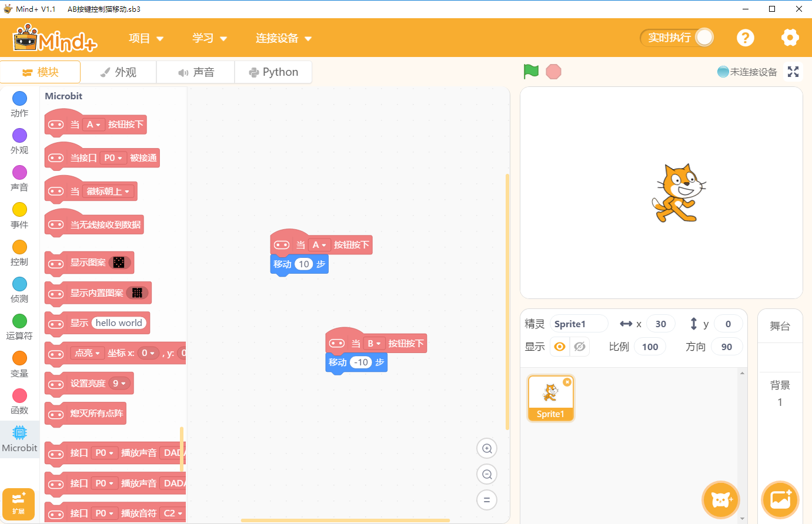Switch to the 模块 tab
This screenshot has height=524, width=812.
40,72
